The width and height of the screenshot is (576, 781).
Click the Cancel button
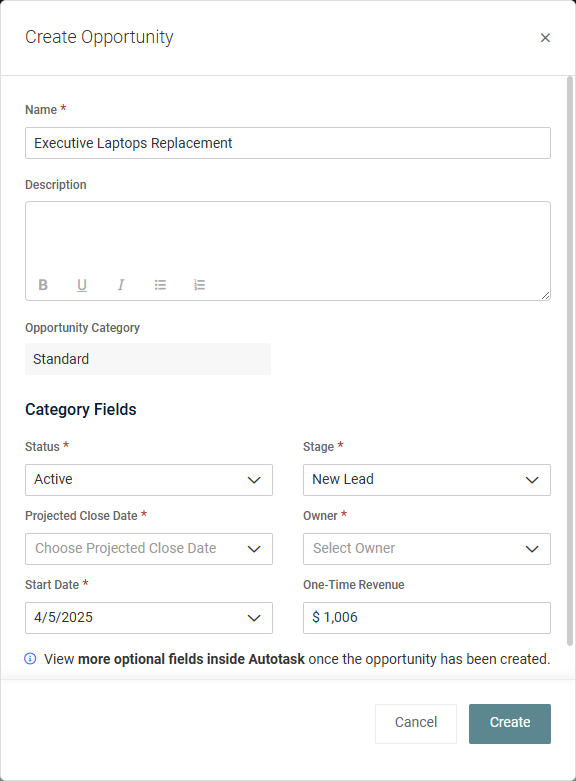(416, 724)
